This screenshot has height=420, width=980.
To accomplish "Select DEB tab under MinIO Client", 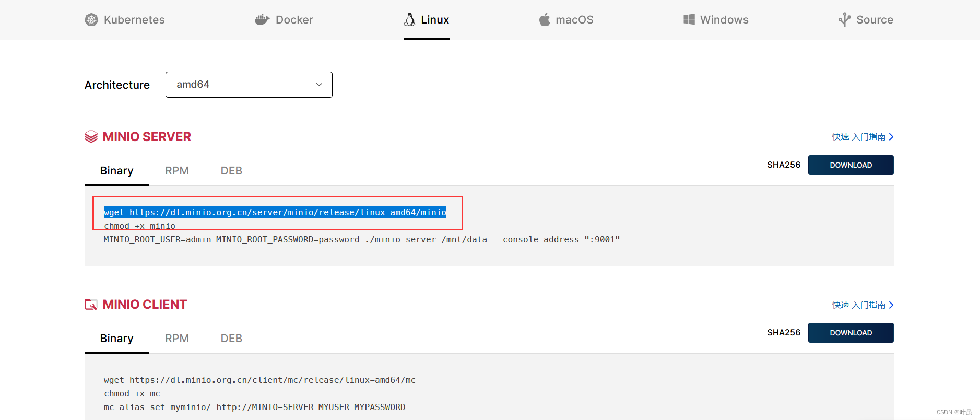I will pos(231,339).
